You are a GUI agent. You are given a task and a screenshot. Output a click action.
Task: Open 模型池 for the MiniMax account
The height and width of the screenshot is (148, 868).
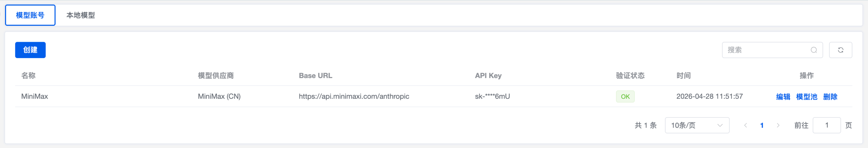tap(806, 97)
